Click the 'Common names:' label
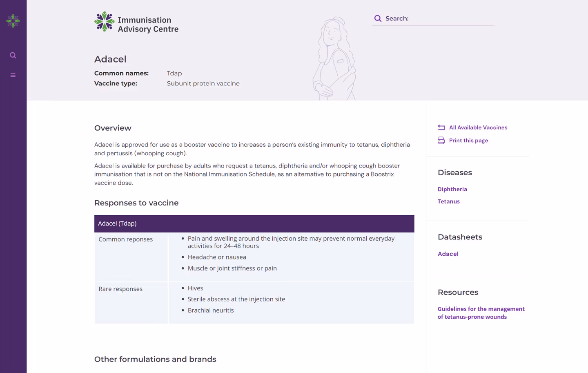Image resolution: width=588 pixels, height=373 pixels. (x=121, y=73)
